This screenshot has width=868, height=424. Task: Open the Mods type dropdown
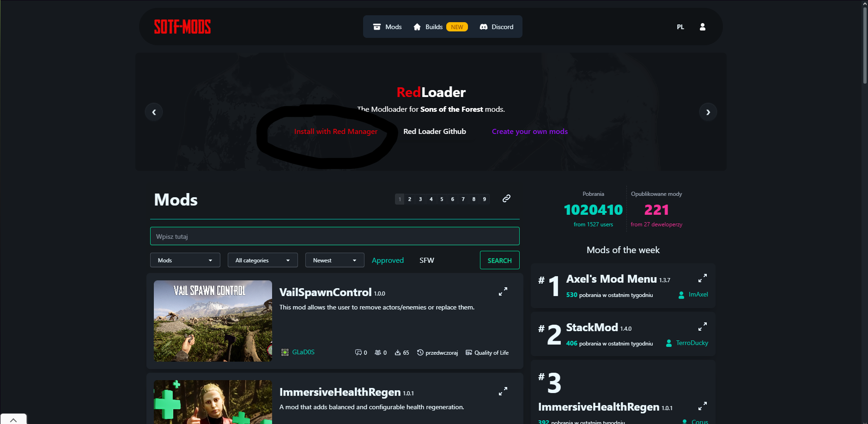[x=185, y=260]
